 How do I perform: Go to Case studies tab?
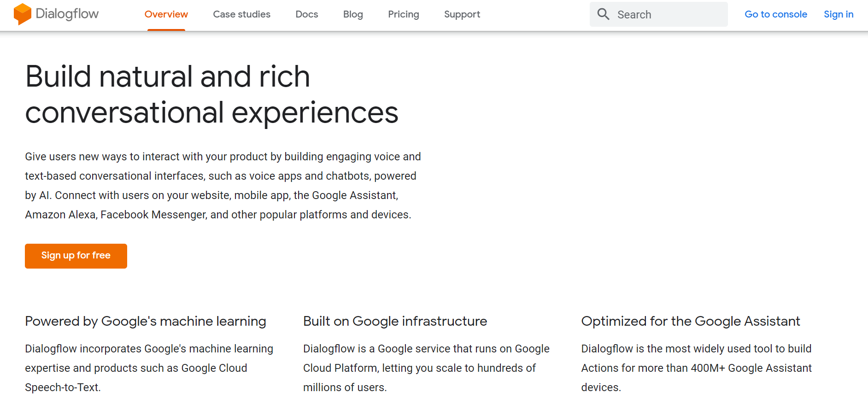pos(242,14)
